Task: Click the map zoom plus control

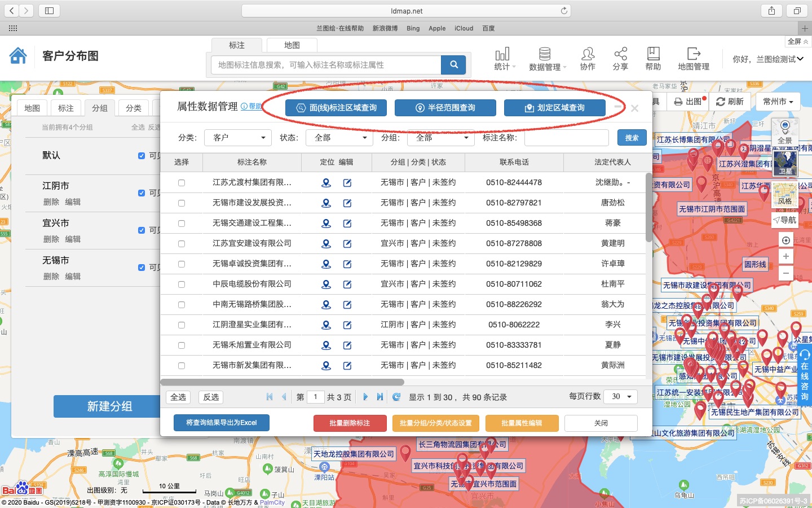Action: click(x=785, y=256)
